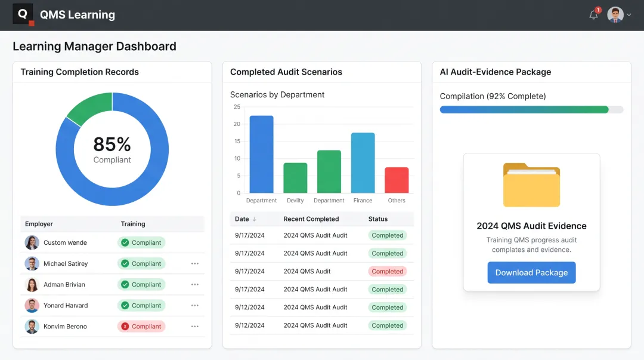Open the notification bell
The width and height of the screenshot is (644, 360).
(x=593, y=15)
